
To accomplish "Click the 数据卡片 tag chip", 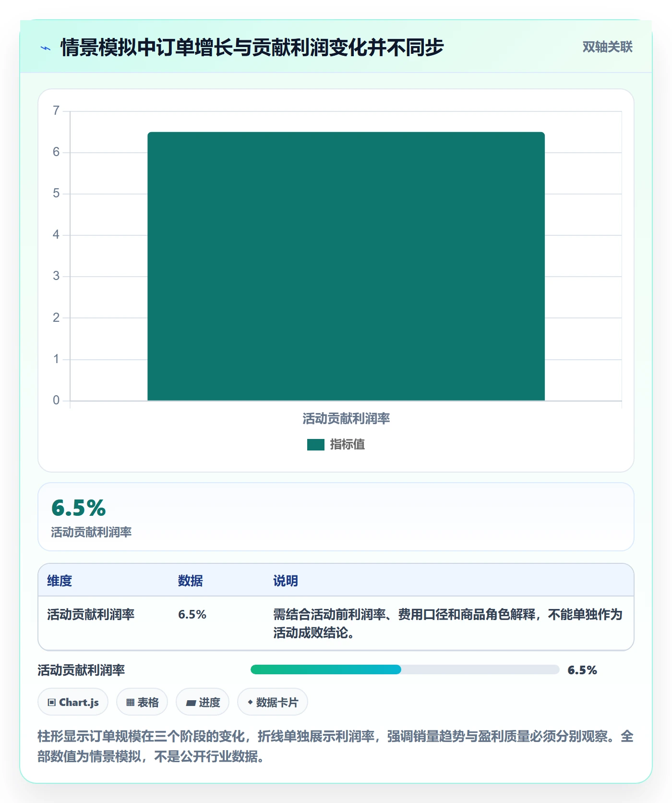I will click(x=273, y=702).
